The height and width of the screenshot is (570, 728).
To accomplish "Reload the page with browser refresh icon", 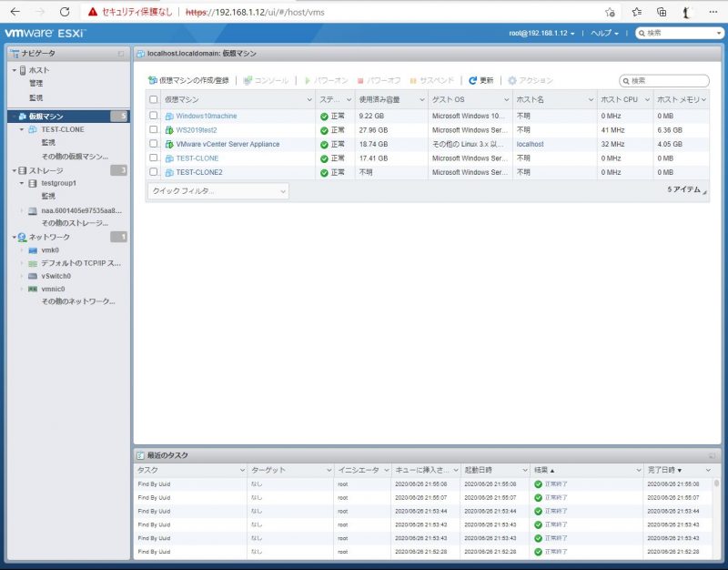I will 65,12.
